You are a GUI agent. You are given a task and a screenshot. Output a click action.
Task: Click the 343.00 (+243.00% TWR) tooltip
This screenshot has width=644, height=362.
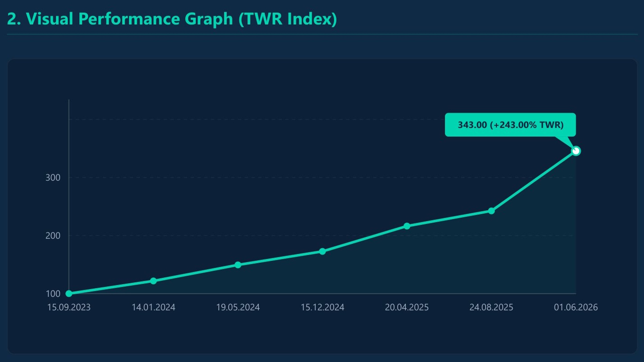[510, 125]
